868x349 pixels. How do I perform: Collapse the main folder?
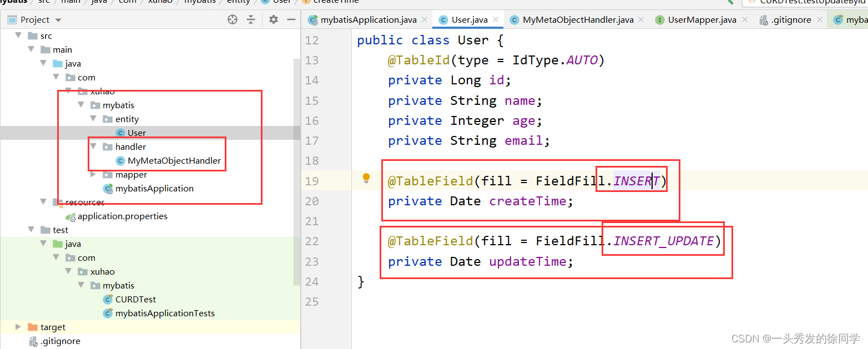point(31,49)
